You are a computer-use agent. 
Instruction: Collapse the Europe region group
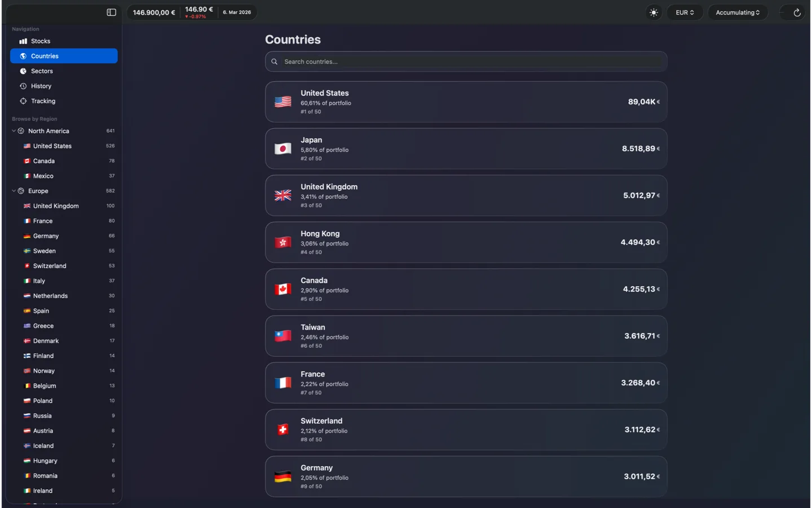(13, 191)
